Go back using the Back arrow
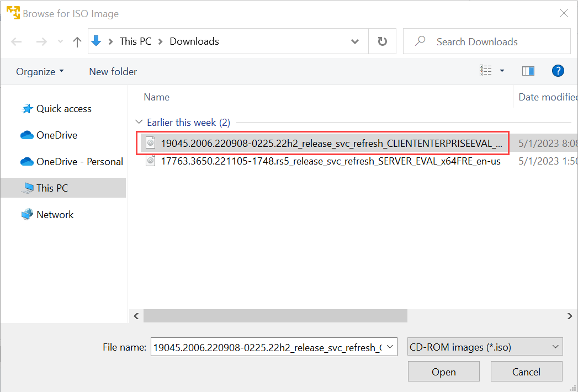This screenshot has width=578, height=392. pos(16,41)
